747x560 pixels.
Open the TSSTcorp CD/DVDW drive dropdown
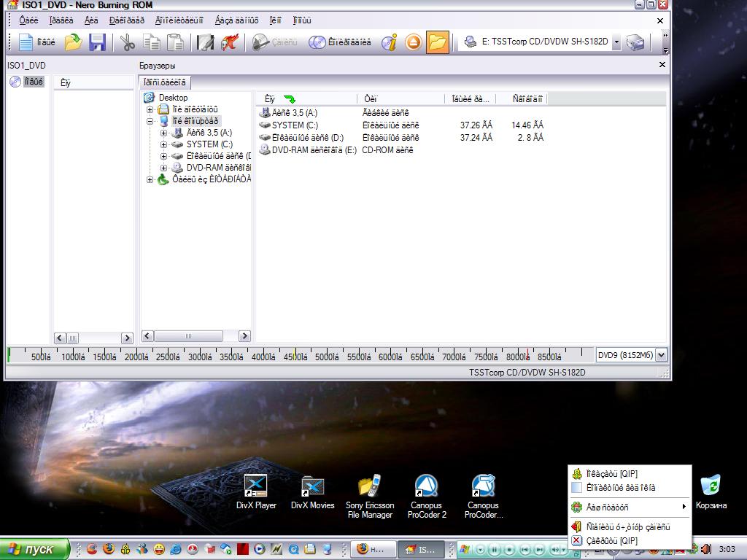(616, 42)
